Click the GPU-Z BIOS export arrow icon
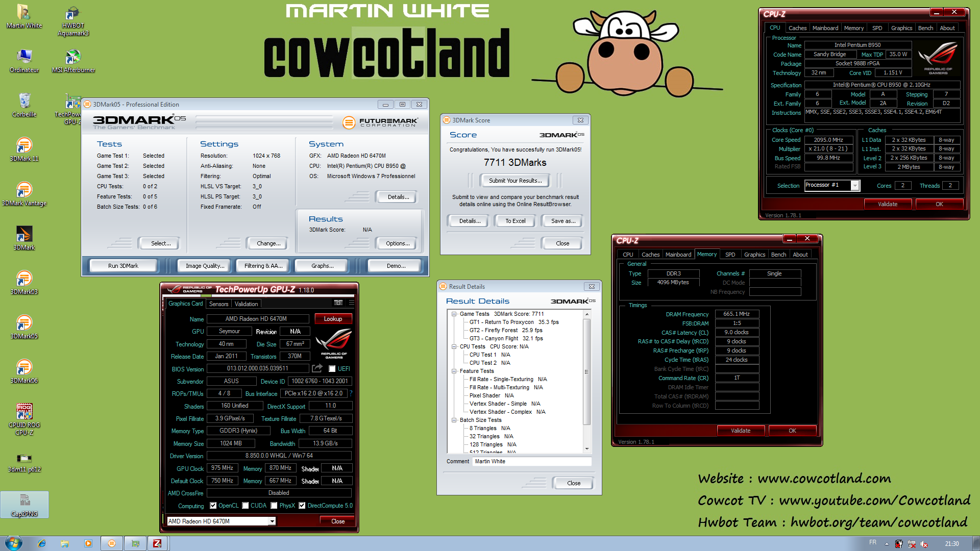 pos(317,368)
